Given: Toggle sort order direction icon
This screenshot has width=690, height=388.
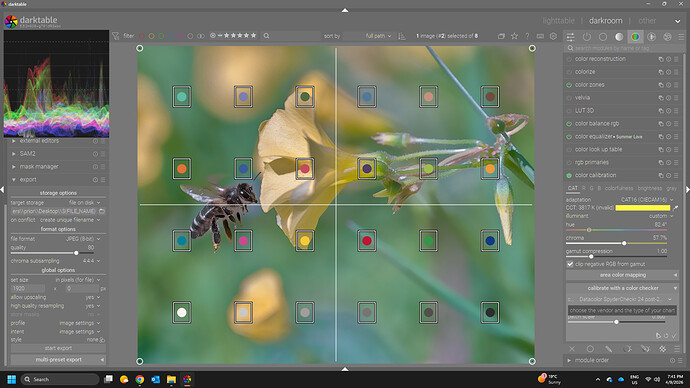Looking at the screenshot, I should pos(401,36).
